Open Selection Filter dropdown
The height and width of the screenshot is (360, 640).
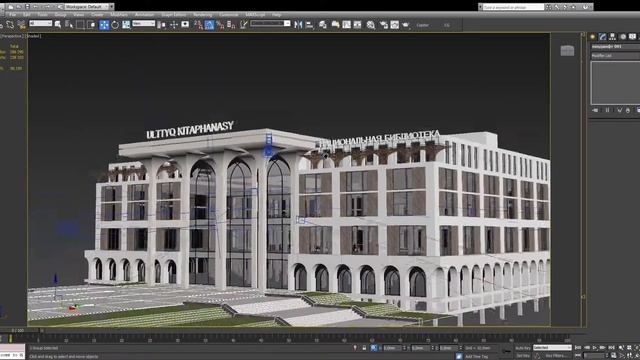coord(40,23)
